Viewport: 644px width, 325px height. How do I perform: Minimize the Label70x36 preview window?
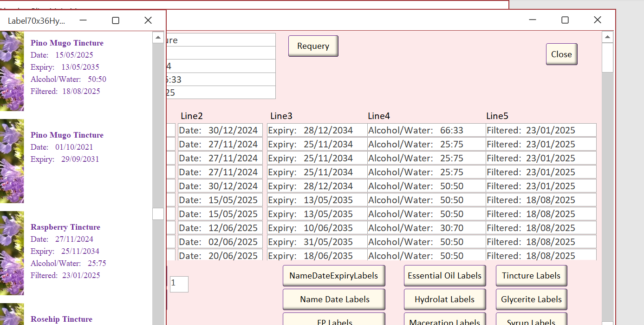[x=83, y=20]
